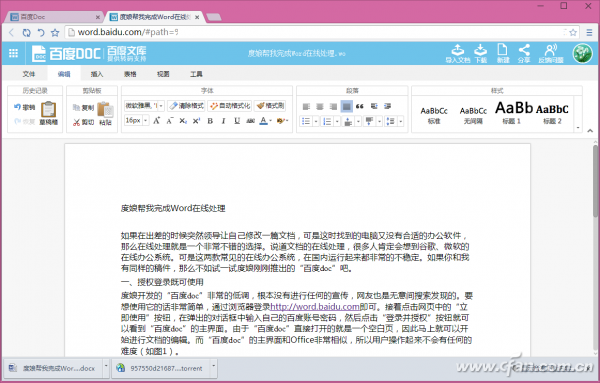Screen dimensions: 600x383
Task: Download the document with 下载 icon
Action: pos(481,54)
